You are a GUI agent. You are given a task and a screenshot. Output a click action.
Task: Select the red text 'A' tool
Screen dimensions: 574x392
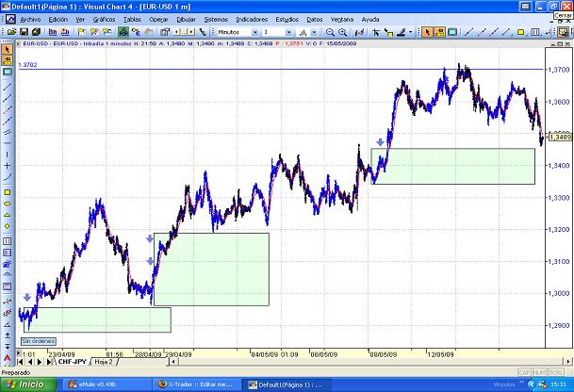coord(7,357)
